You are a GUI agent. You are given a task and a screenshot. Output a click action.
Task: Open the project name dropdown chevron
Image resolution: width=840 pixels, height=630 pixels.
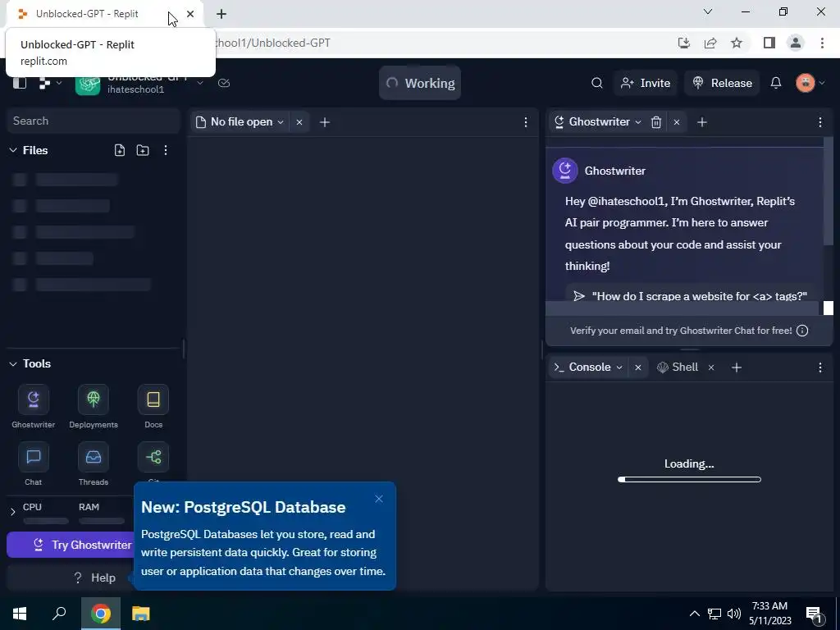click(200, 83)
